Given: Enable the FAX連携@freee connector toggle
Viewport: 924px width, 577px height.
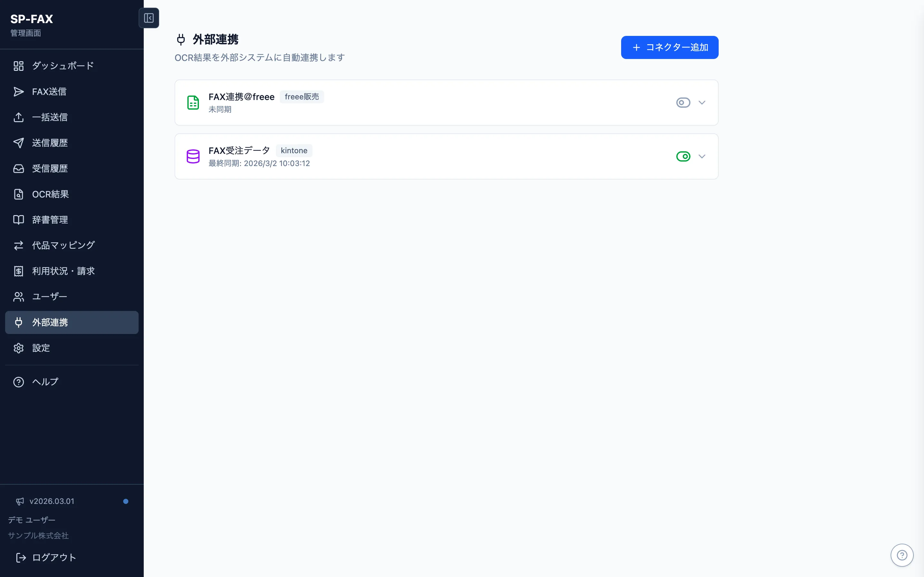Looking at the screenshot, I should (x=683, y=102).
